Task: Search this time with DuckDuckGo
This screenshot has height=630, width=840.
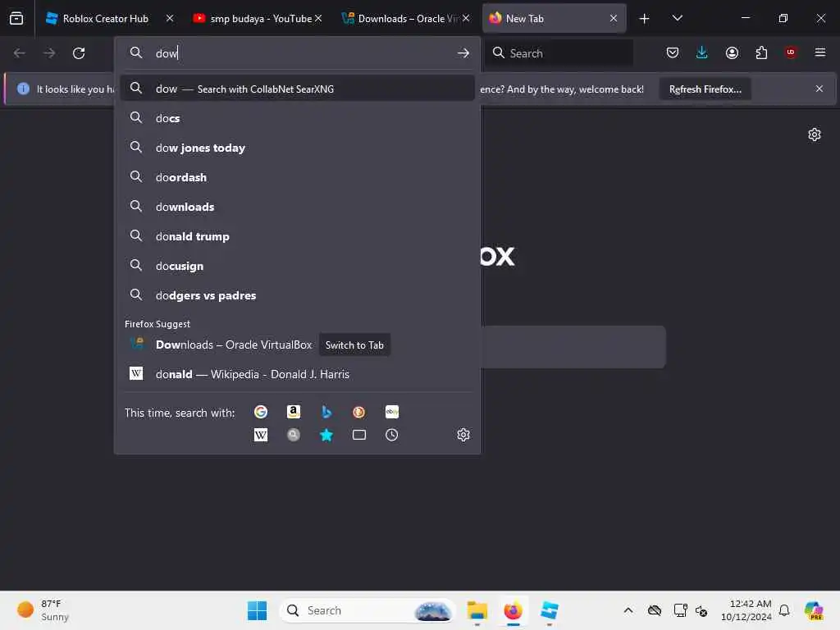Action: (359, 412)
